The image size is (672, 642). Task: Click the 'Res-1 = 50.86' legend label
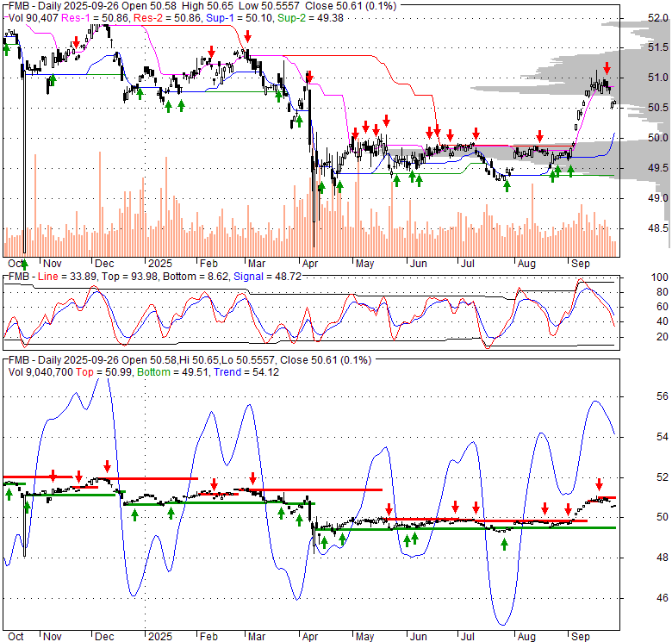(x=95, y=18)
